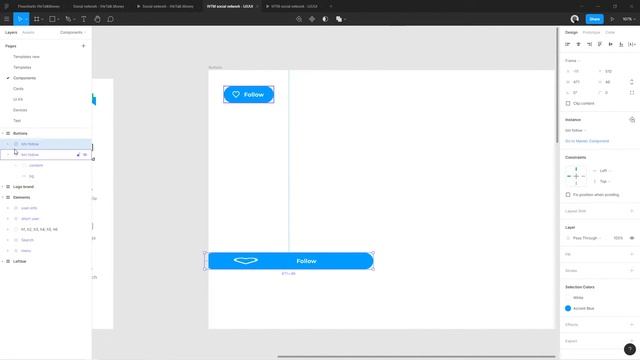Screen dimensions: 640x360
Task: Open the help question mark button
Action: (630, 349)
